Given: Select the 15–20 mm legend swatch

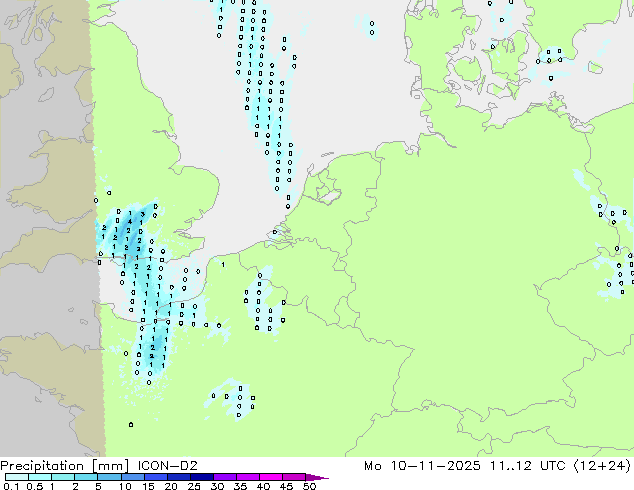Looking at the screenshot, I should click(x=155, y=477).
